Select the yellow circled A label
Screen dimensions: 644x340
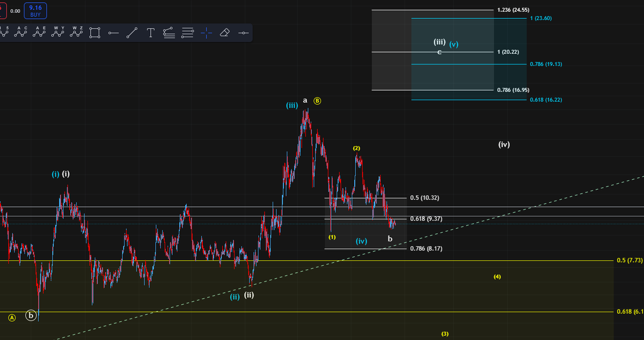[12, 317]
